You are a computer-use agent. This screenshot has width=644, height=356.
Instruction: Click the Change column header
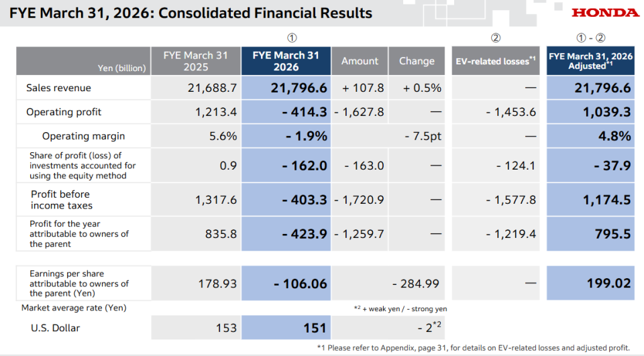[x=417, y=61]
